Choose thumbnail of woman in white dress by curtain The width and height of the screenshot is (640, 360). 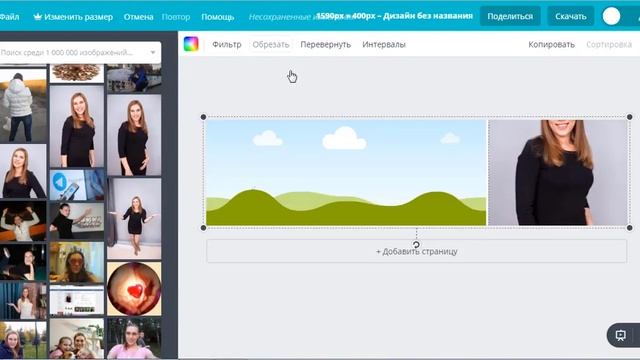point(23,301)
